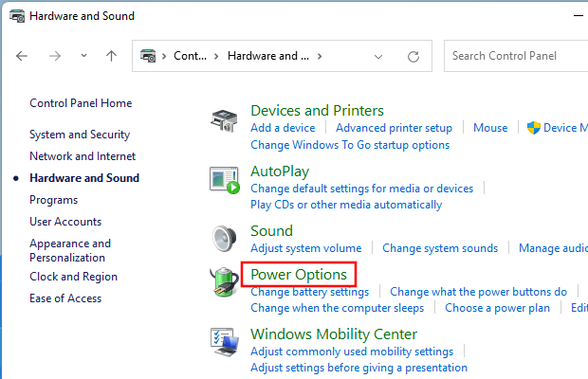Open Appearance and Personalization category
The height and width of the screenshot is (379, 588).
tap(70, 250)
